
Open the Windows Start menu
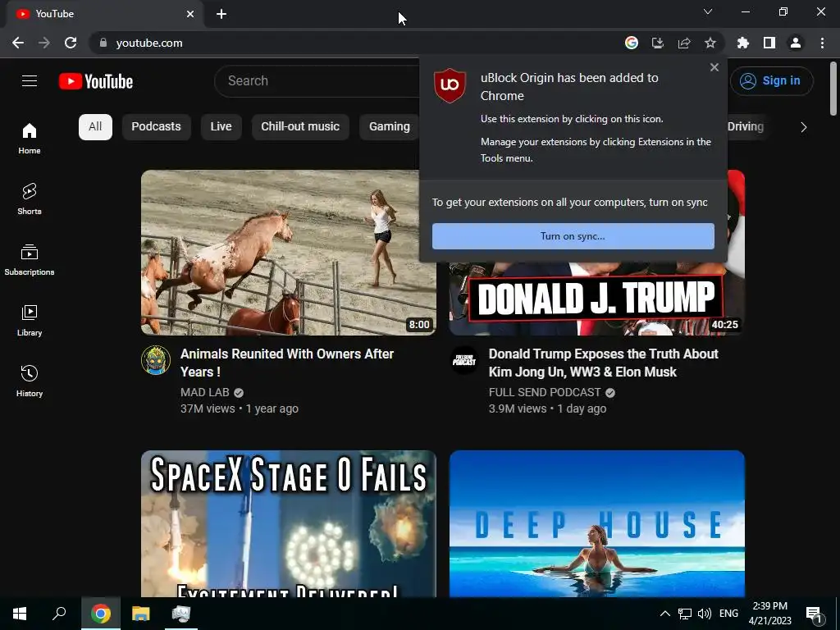click(20, 614)
